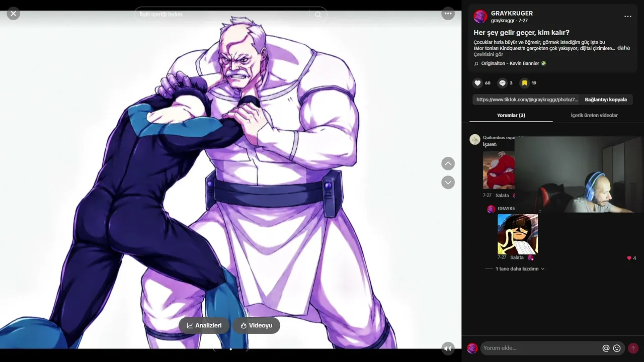
Task: Click the 'Analizleri' button
Action: tap(204, 325)
